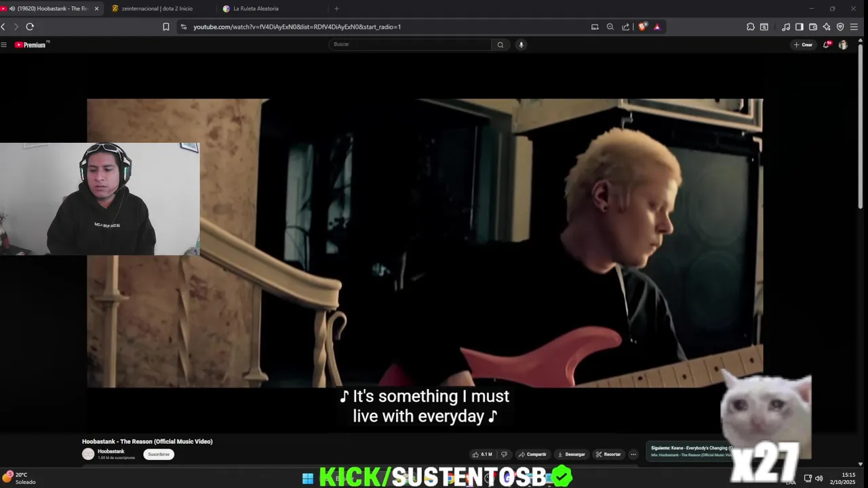Click the YouTube Buscar search field
This screenshot has width=868, height=488.
(410, 44)
